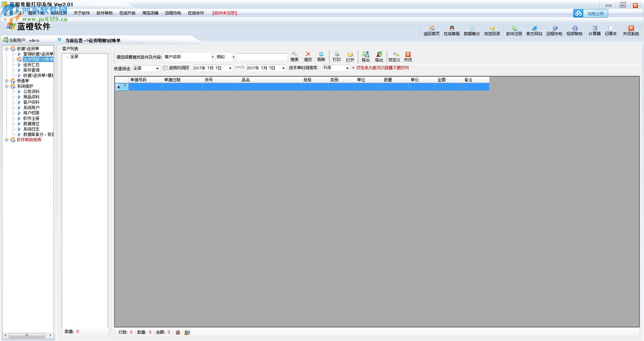
Task: Open the 快速筛选 全部 dropdown
Action: point(157,68)
